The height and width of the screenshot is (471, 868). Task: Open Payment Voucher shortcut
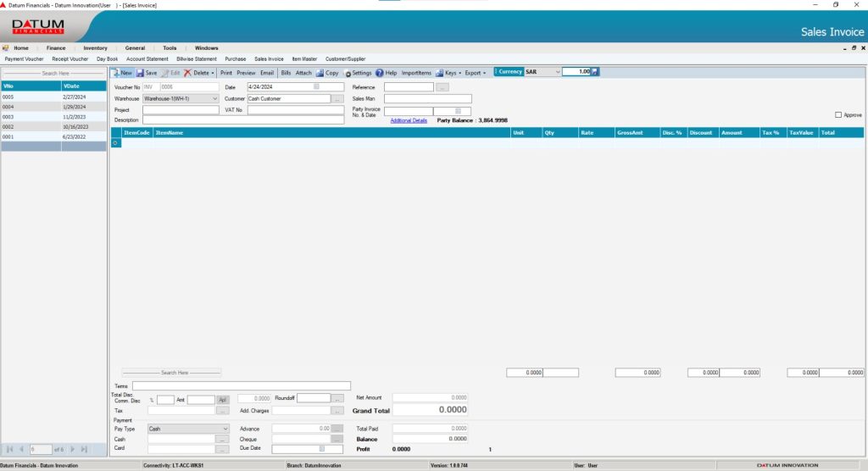coord(24,58)
